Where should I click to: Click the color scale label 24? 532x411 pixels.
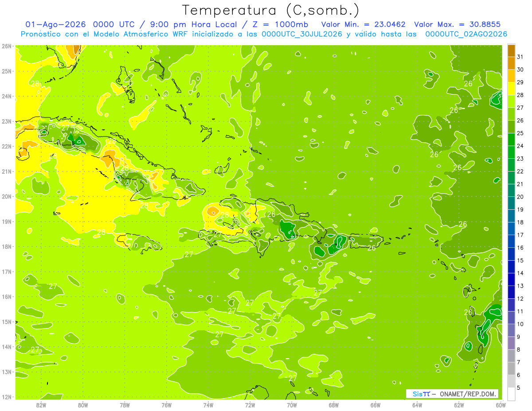tap(520, 146)
